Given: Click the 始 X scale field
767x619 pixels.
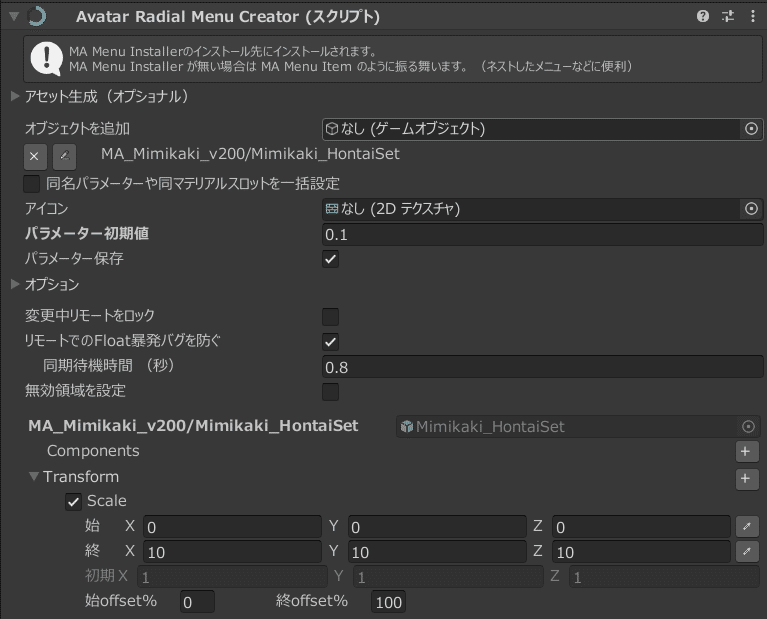Looking at the screenshot, I should (x=232, y=527).
